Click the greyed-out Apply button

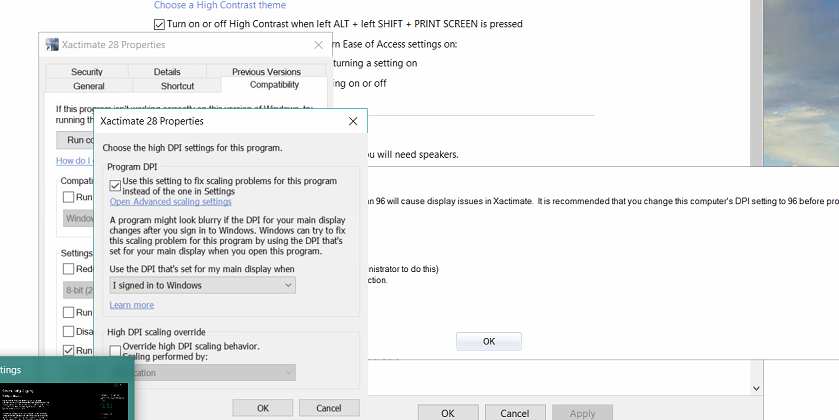click(x=582, y=413)
